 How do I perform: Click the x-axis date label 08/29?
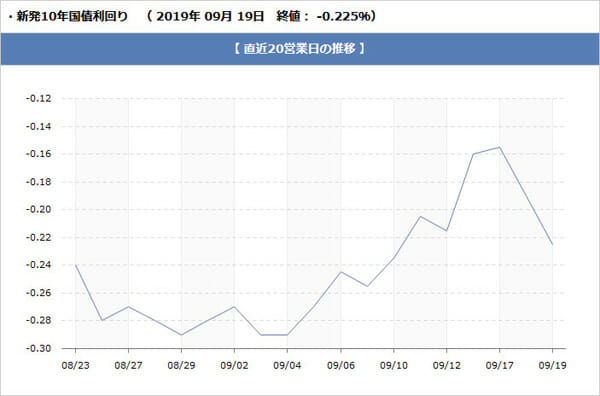point(181,365)
